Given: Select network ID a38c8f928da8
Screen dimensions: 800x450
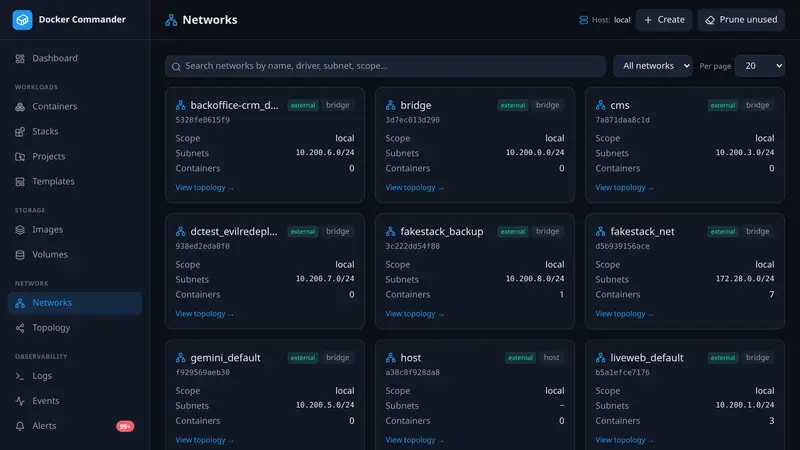Looking at the screenshot, I should coord(412,372).
